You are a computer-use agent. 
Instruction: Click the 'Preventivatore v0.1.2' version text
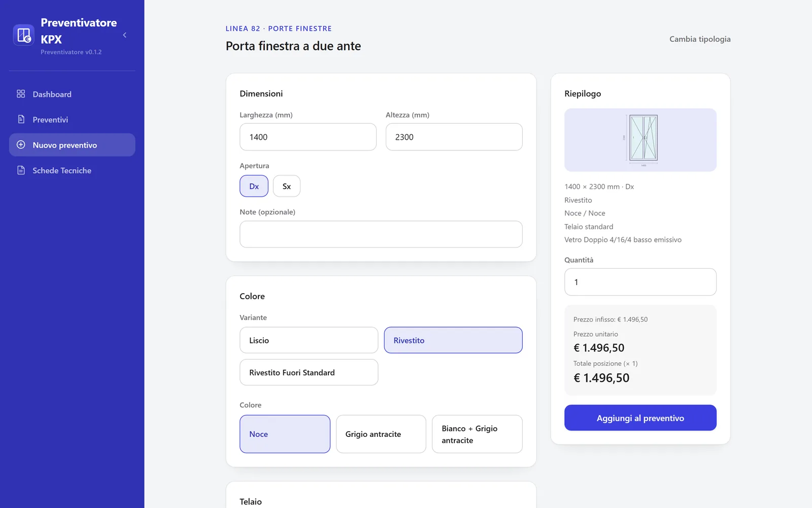(71, 52)
